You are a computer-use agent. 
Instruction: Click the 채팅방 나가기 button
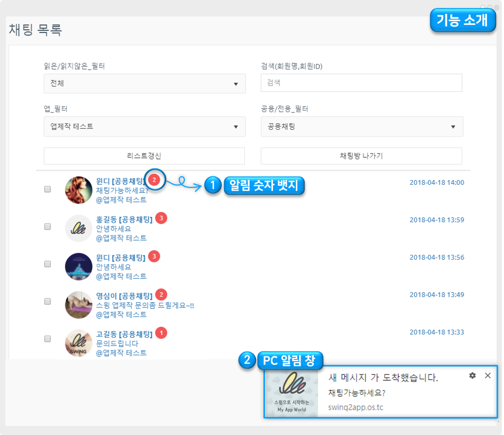(361, 156)
